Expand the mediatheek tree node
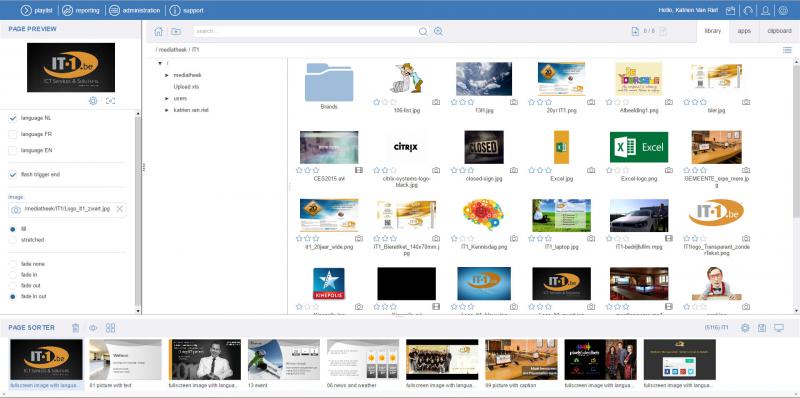Viewport: 800px width, 398px height. pos(166,75)
